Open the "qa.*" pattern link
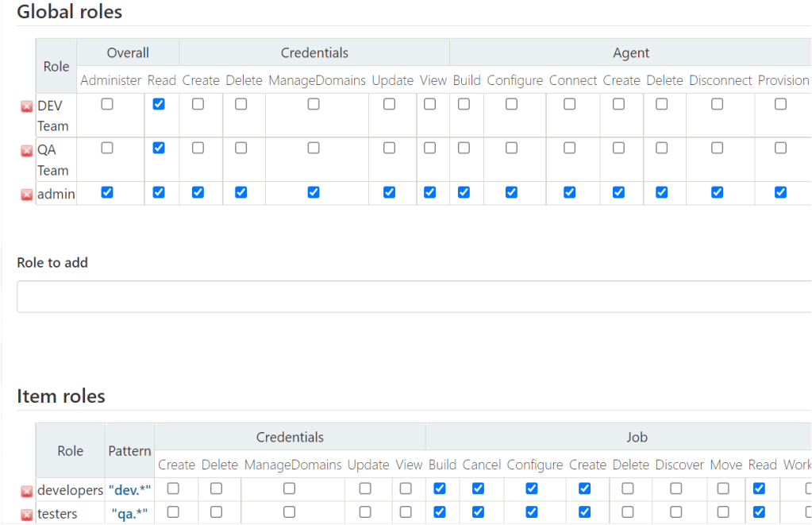This screenshot has width=812, height=525. pos(129,514)
